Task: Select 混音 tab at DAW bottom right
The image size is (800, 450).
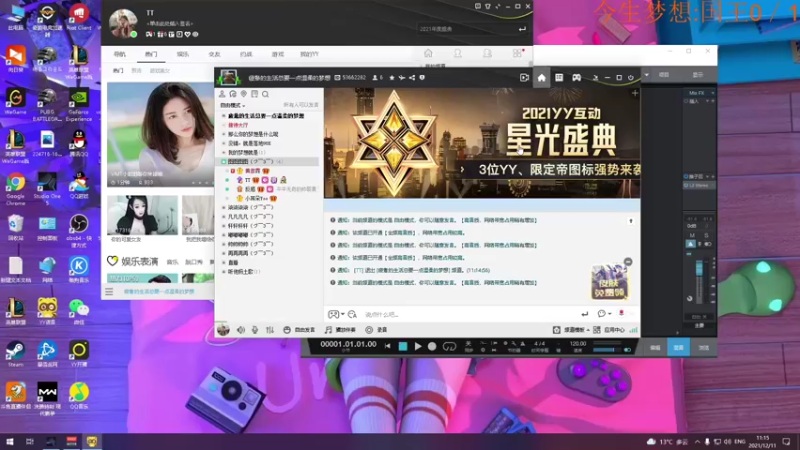Action: pyautogui.click(x=679, y=347)
